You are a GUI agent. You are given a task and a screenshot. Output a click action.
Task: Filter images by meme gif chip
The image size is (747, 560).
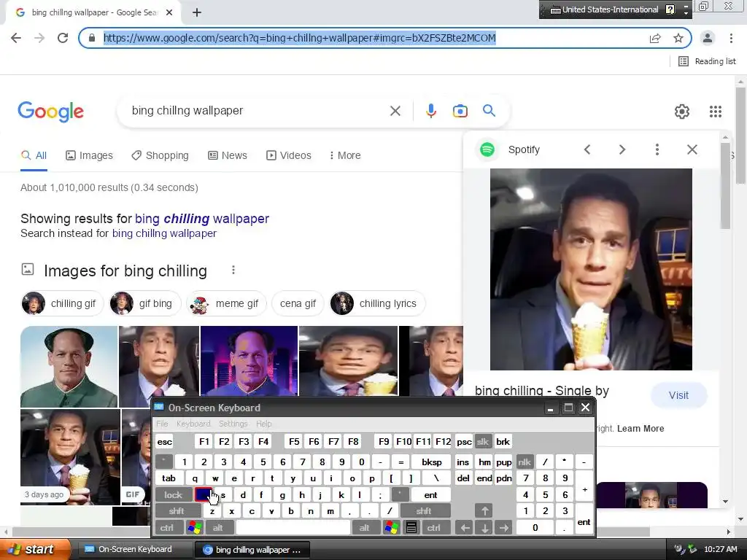click(x=226, y=304)
